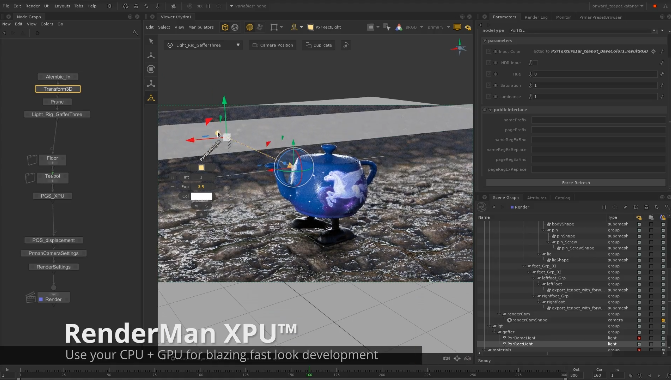Click the red record indicator in top bar
This screenshot has width=671, height=380.
tap(654, 6)
